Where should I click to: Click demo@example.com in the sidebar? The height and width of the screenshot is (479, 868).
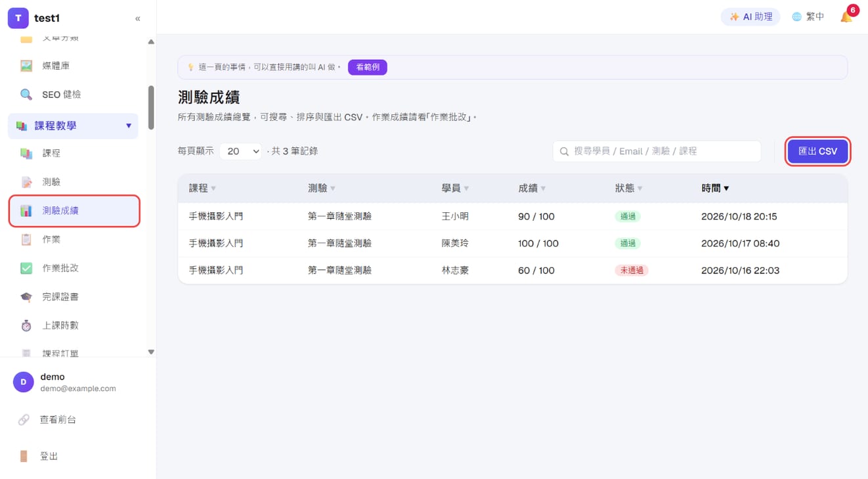click(78, 388)
